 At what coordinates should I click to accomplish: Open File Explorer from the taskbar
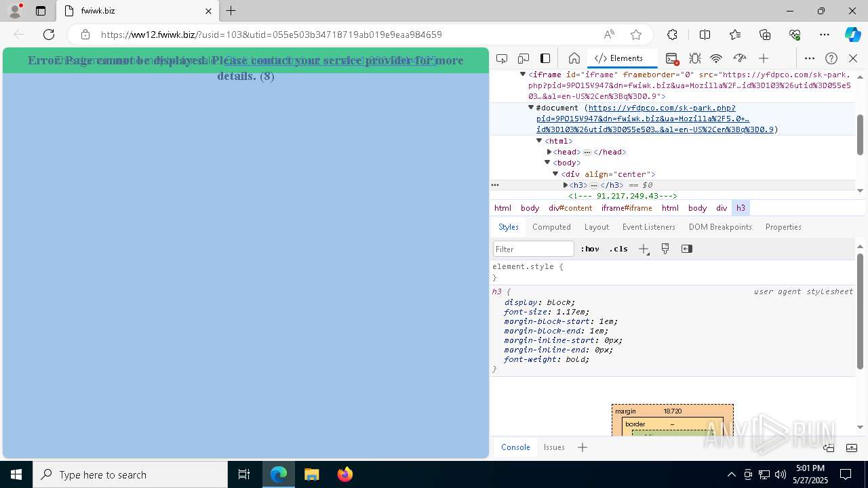pos(311,474)
